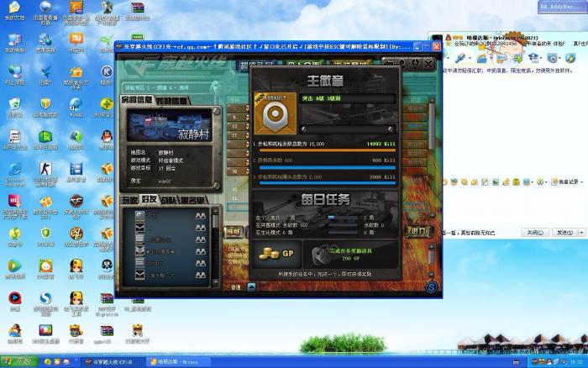Expand the arrow next to 消息记录

581,182
